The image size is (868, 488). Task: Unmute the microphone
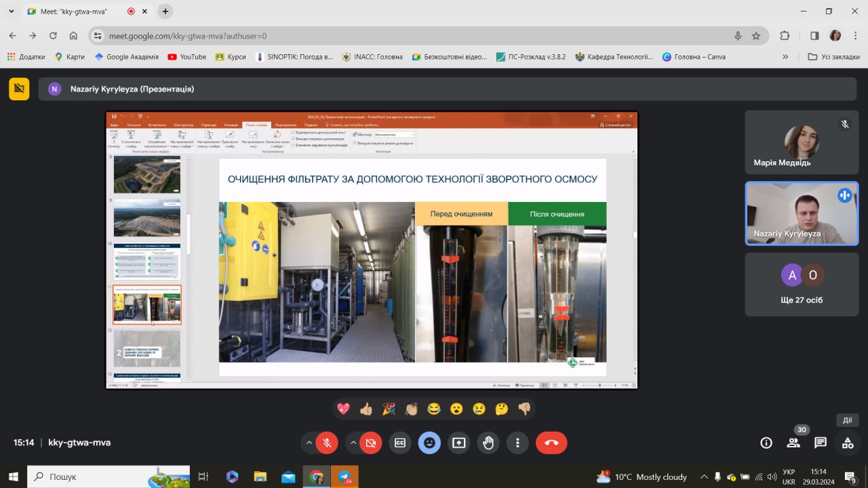[x=327, y=443]
